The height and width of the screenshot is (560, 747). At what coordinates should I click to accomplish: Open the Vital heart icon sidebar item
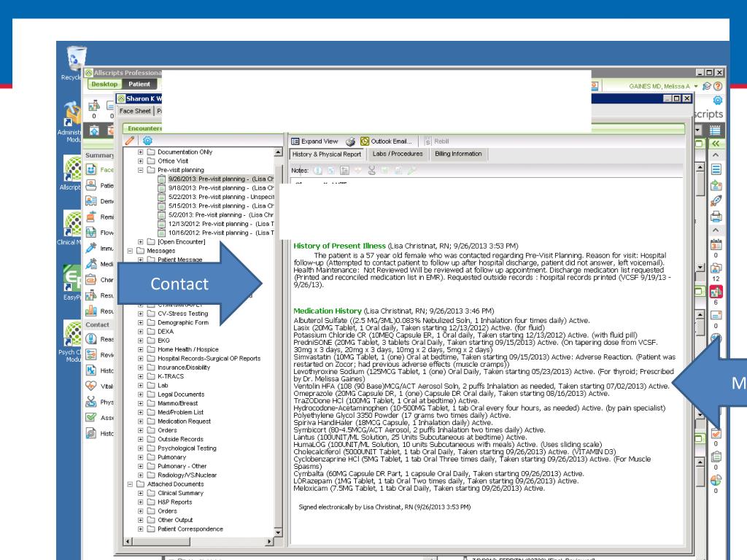pos(100,386)
